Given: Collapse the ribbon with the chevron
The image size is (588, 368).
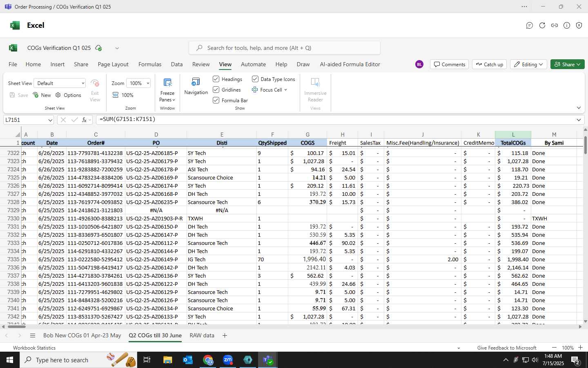Looking at the screenshot, I should pos(579,108).
